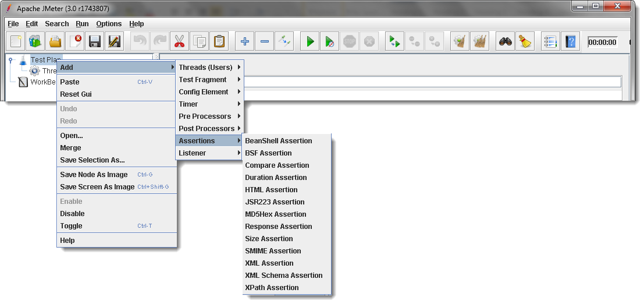Screen dimensions: 644x300
Task: Add an HTML Assertion
Action: click(287, 190)
